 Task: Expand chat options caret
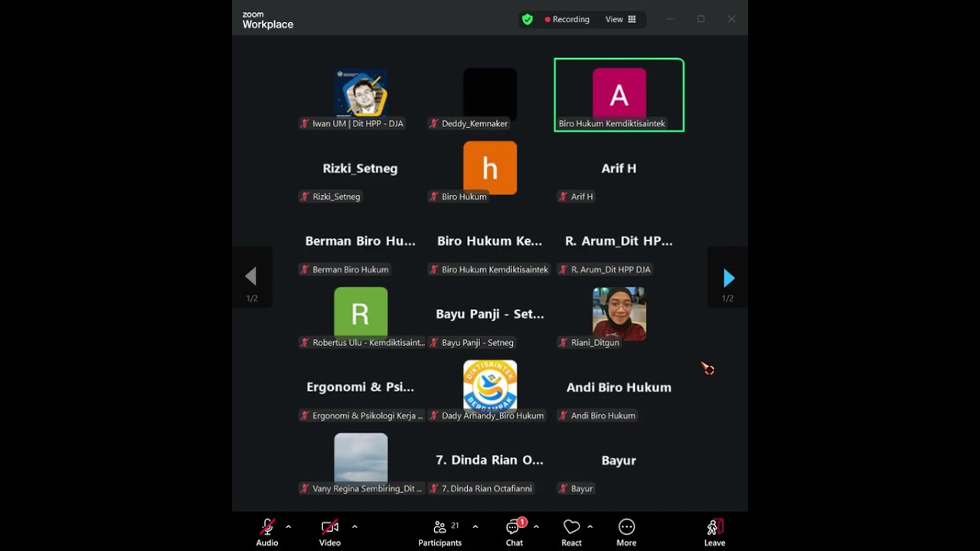pyautogui.click(x=536, y=527)
